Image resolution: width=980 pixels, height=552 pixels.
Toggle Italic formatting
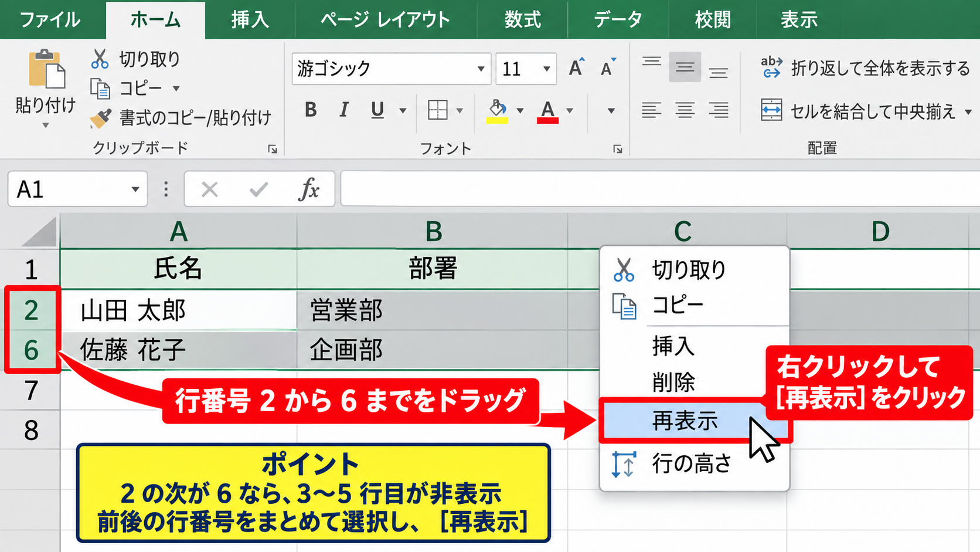pos(344,110)
